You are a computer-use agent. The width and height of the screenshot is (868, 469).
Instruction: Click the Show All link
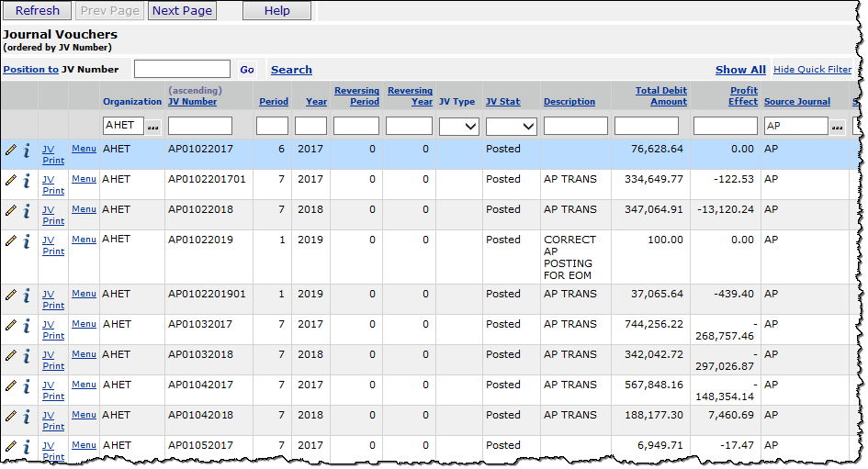pos(740,70)
